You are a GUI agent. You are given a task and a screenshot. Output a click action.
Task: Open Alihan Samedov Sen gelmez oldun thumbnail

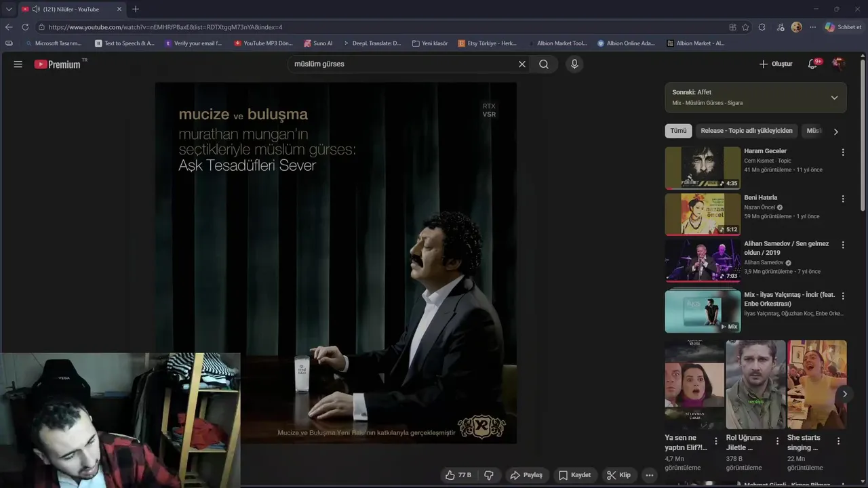(703, 261)
